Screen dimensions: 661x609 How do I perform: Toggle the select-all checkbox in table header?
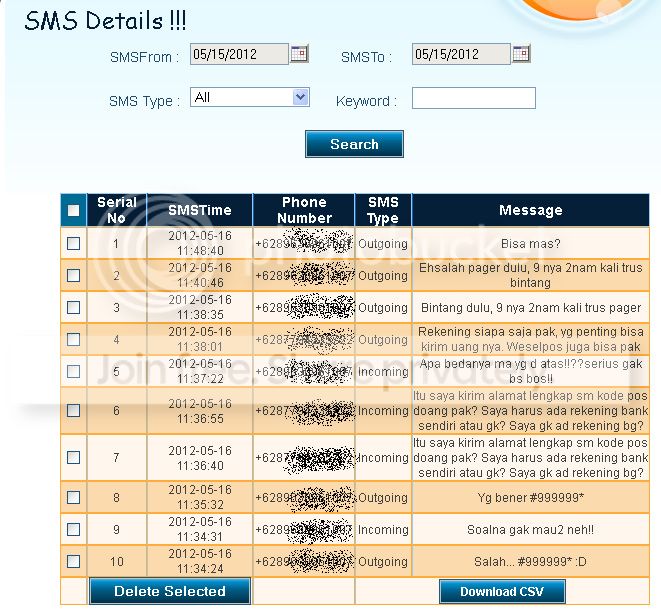pos(73,210)
